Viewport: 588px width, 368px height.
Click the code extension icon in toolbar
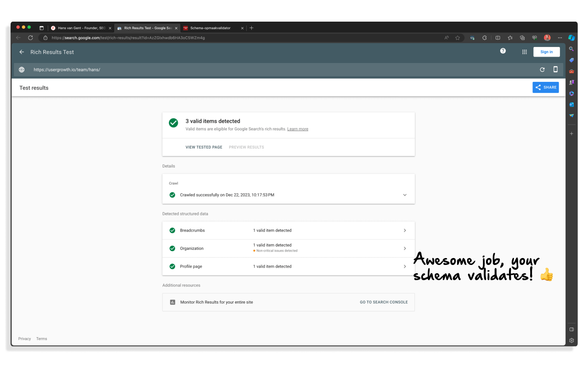click(472, 38)
